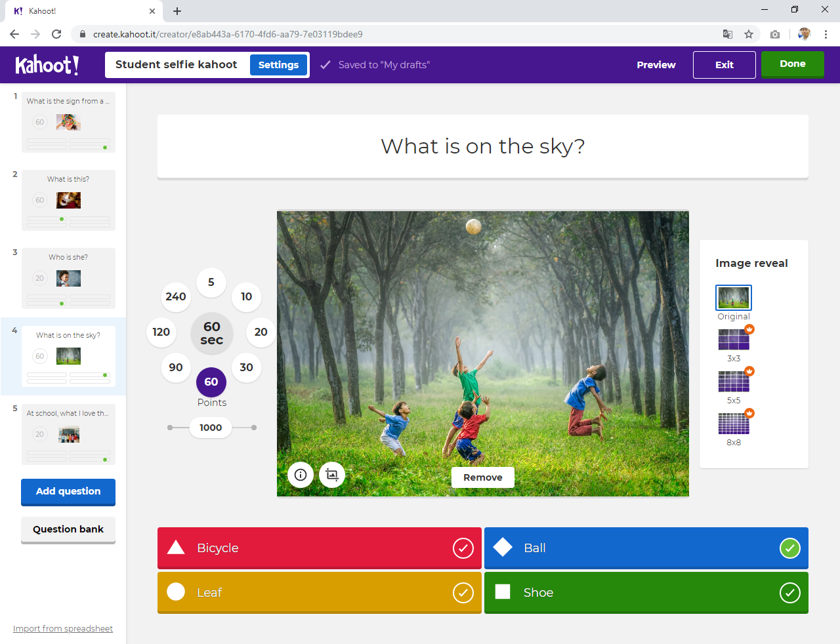Open Chrome's three-dot menu
The height and width of the screenshot is (644, 840).
pyautogui.click(x=826, y=34)
